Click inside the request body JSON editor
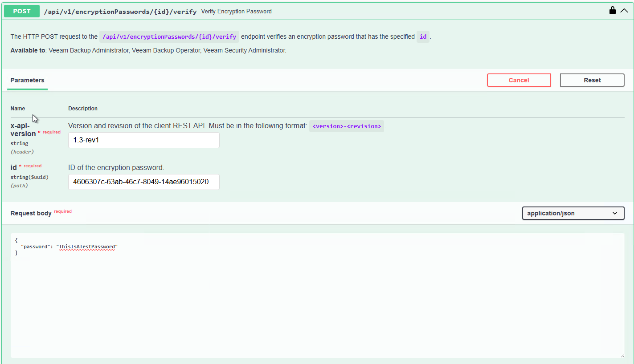Viewport: 634px width, 364px height. click(312, 303)
